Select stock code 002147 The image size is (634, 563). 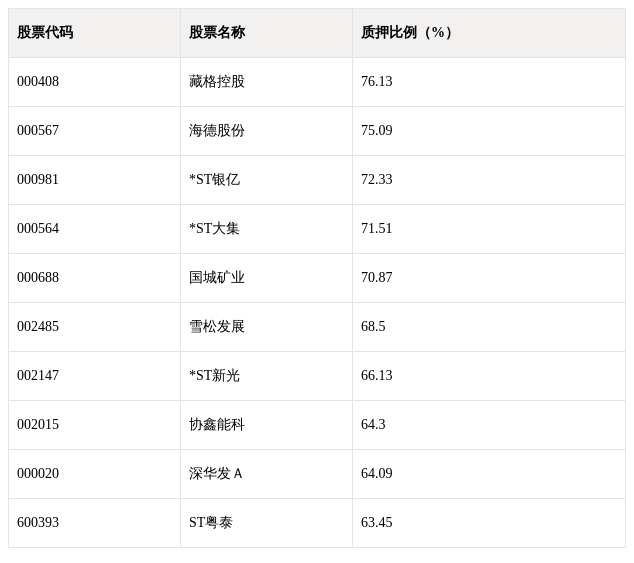click(38, 375)
